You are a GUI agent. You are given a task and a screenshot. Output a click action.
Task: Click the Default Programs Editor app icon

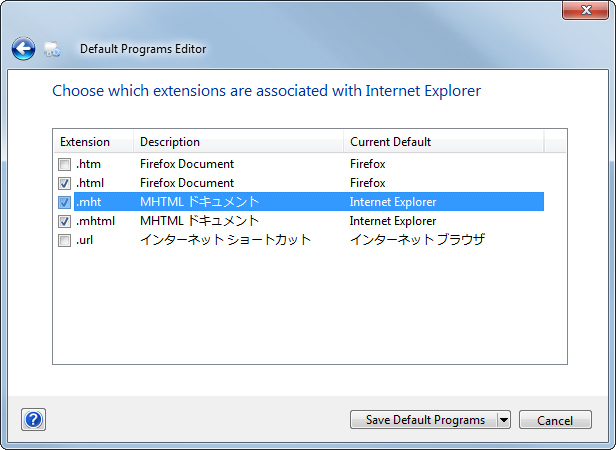(52, 49)
